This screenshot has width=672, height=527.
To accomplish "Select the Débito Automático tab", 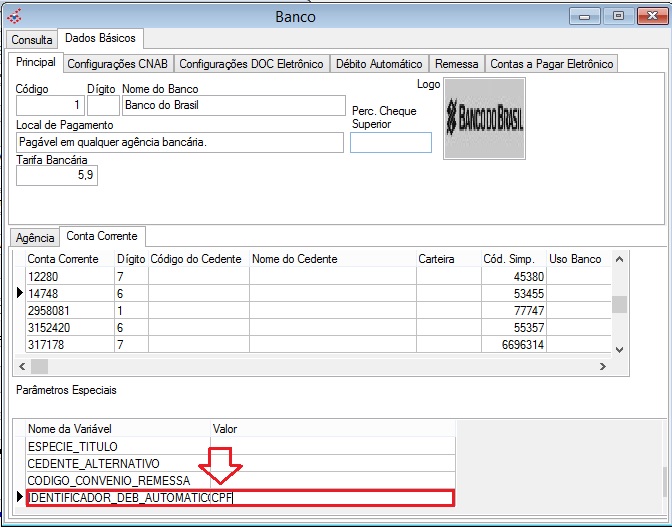I will tap(379, 64).
